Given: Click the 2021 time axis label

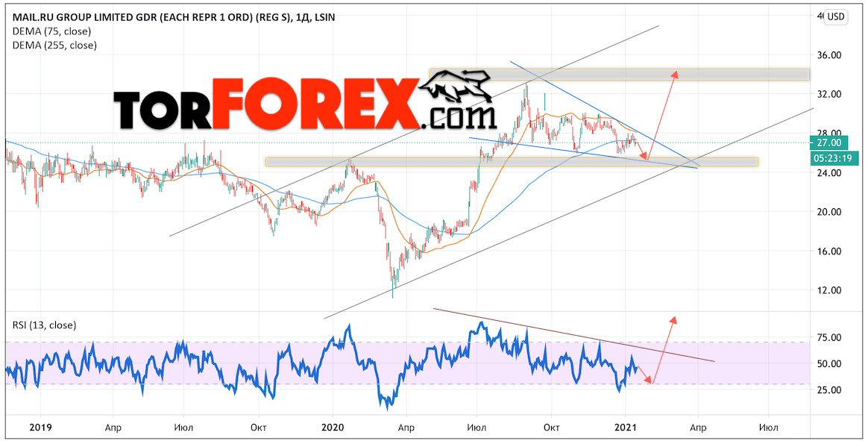Looking at the screenshot, I should pyautogui.click(x=626, y=428).
